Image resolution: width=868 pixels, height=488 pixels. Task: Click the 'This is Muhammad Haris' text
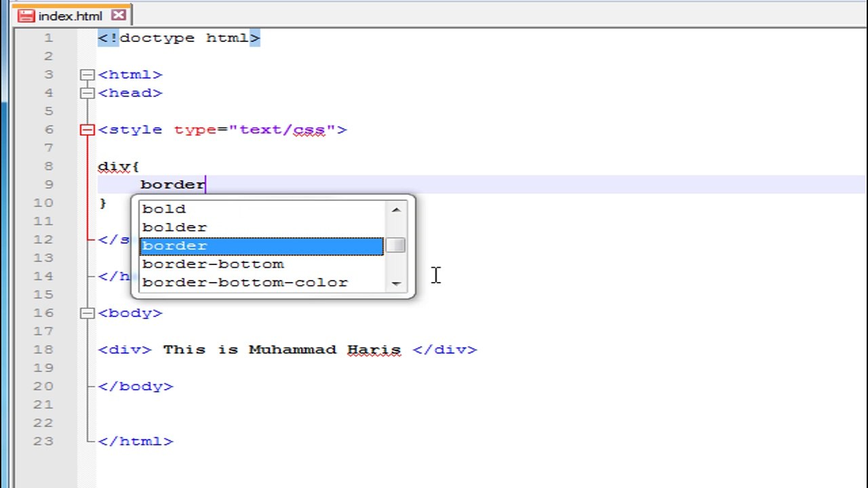(282, 350)
